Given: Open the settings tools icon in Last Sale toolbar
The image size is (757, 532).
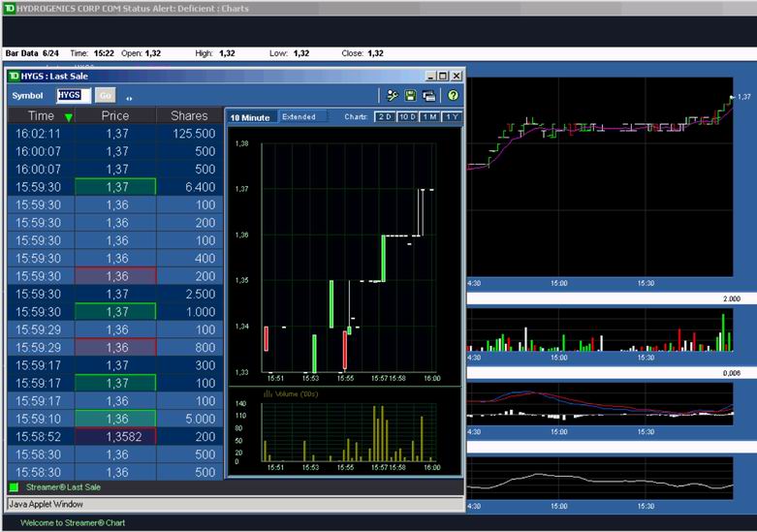Looking at the screenshot, I should click(393, 96).
